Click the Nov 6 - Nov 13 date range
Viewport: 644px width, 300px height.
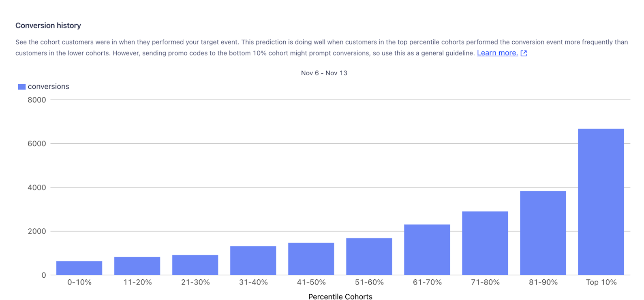point(324,73)
